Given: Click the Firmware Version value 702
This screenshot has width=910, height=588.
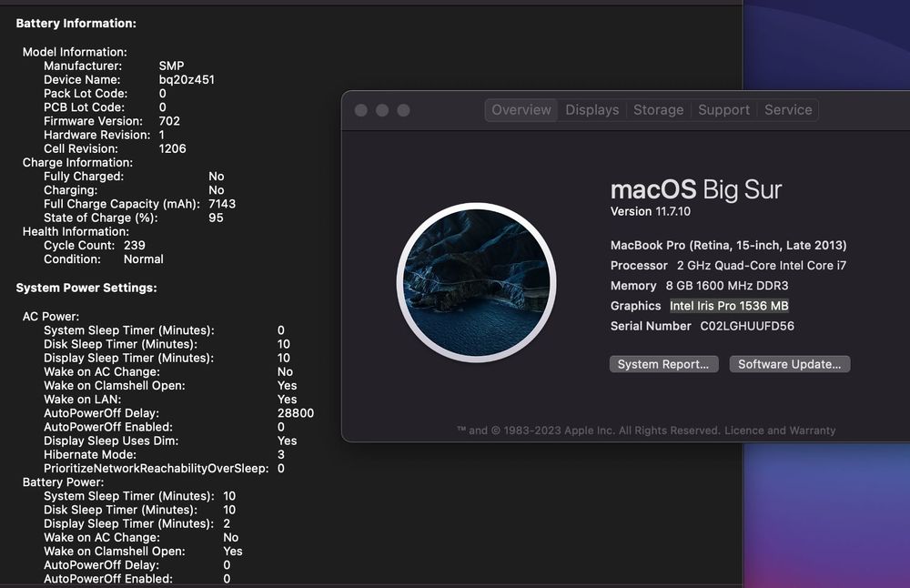Looking at the screenshot, I should [169, 121].
